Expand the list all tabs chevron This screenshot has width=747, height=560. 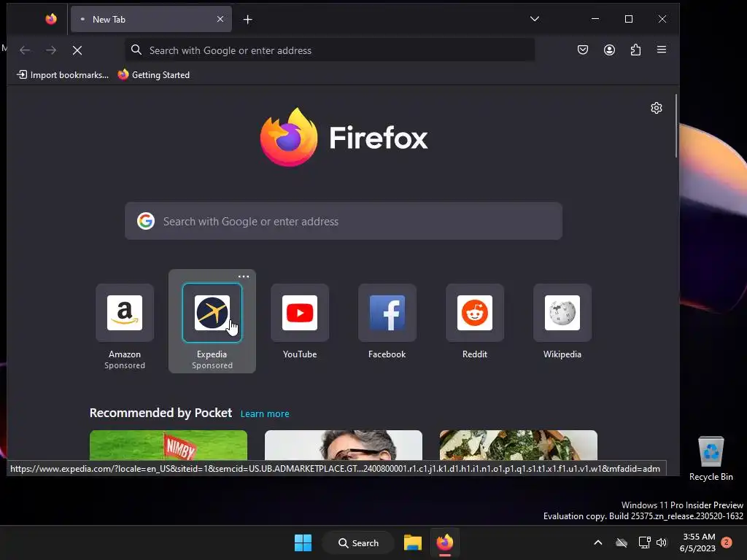pyautogui.click(x=535, y=19)
